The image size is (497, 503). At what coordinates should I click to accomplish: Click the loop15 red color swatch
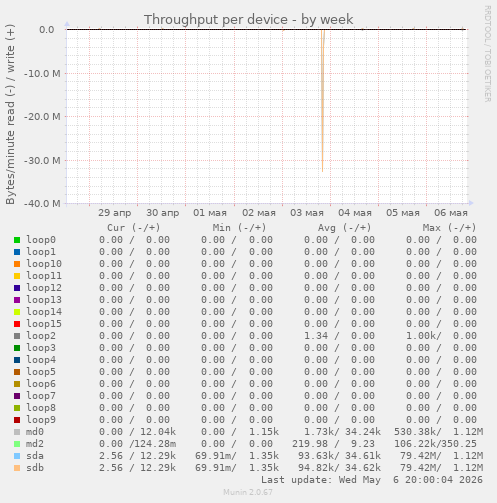click(x=17, y=324)
